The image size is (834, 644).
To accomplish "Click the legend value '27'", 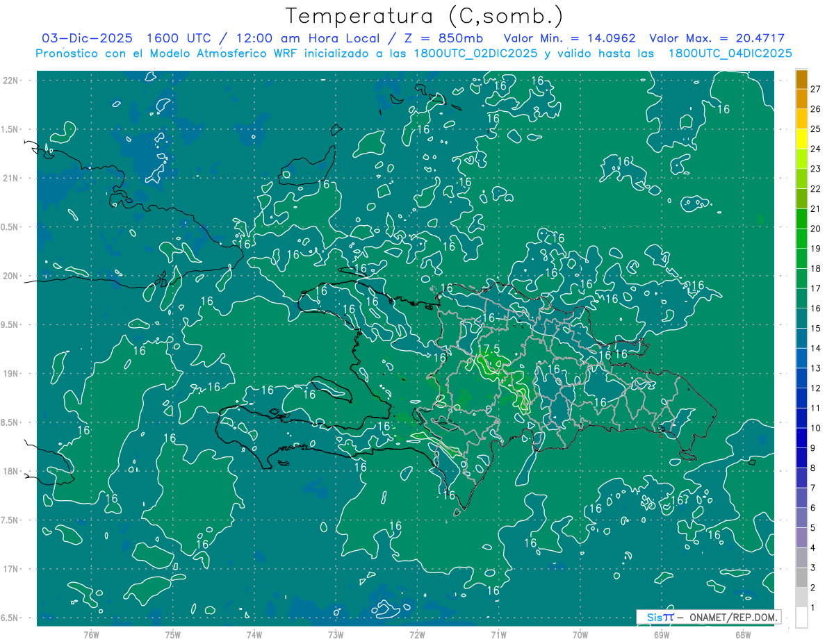I will [815, 88].
